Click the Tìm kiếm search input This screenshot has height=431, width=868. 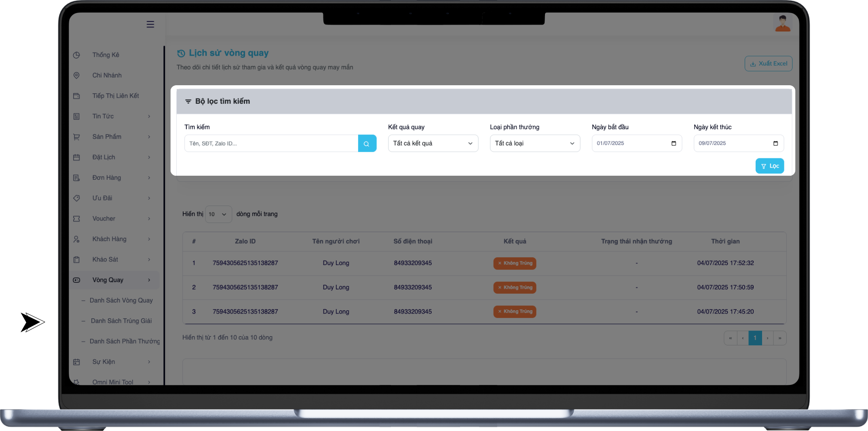[x=271, y=143]
